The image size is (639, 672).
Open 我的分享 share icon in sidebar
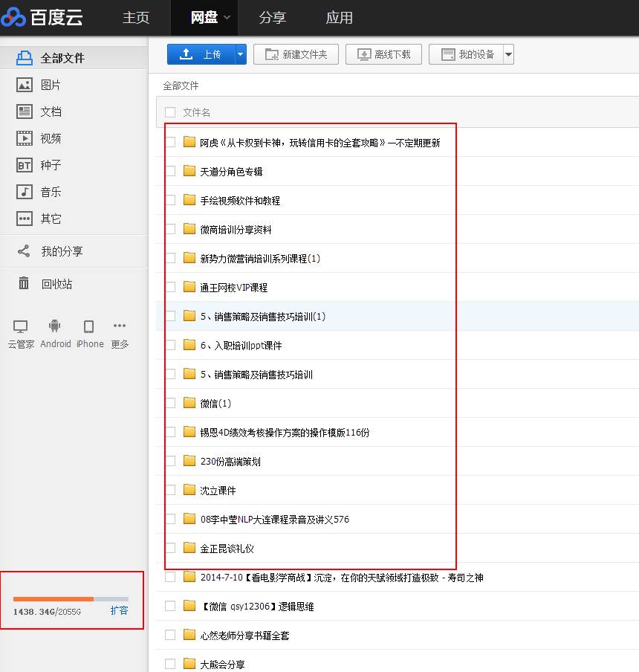pyautogui.click(x=25, y=251)
